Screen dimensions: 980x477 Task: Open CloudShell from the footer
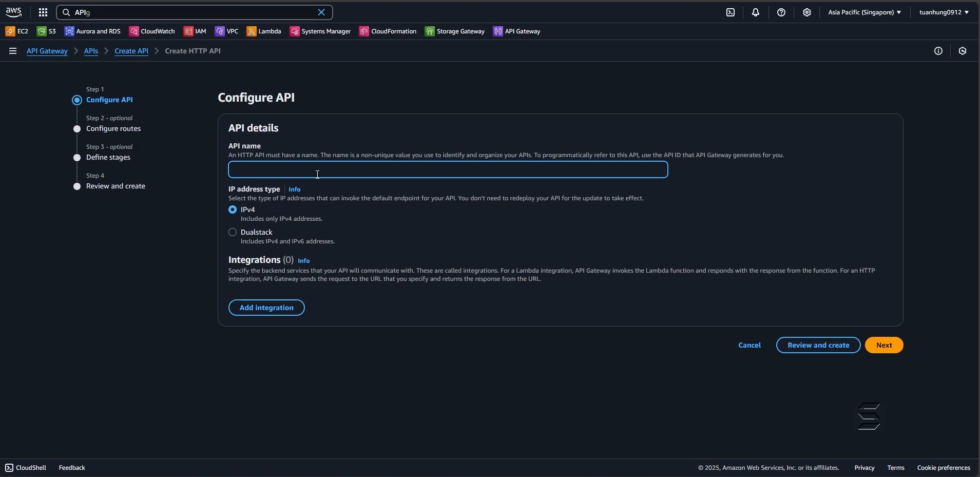26,468
